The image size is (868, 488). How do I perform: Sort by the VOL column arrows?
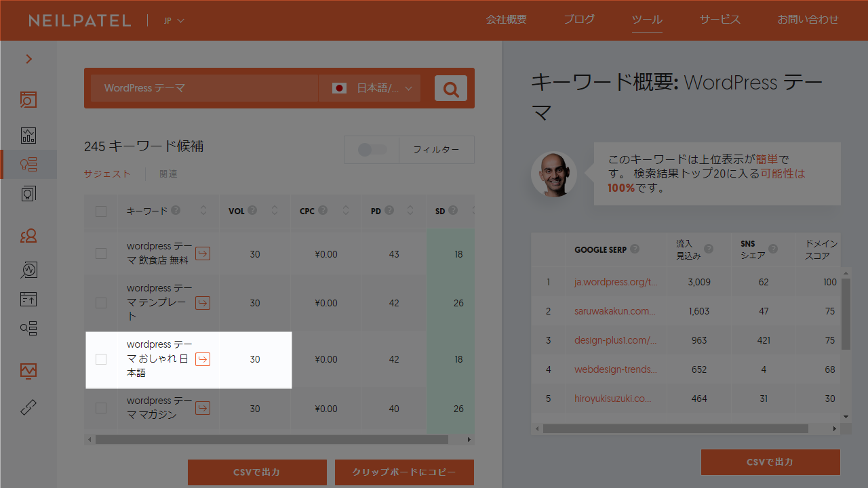(x=275, y=211)
